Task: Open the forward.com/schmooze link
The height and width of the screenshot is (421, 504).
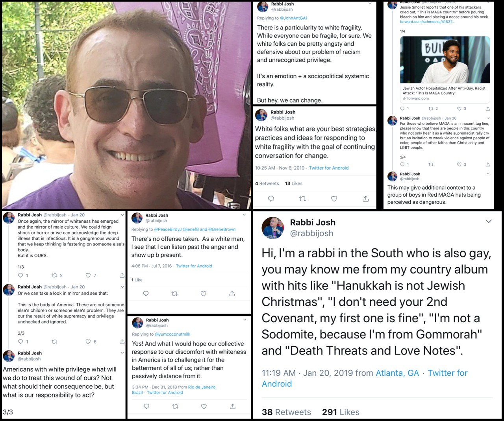Action: pyautogui.click(x=427, y=22)
